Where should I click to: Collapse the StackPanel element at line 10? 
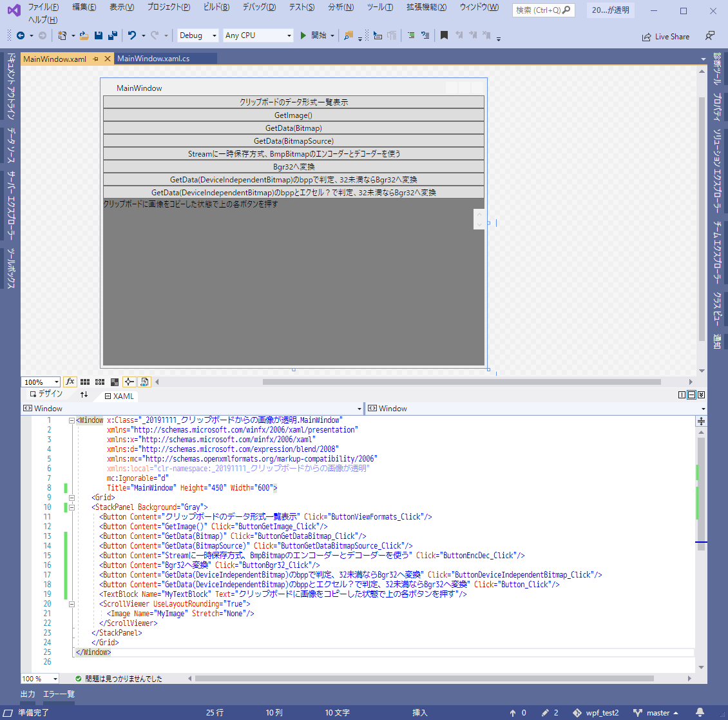(x=72, y=507)
